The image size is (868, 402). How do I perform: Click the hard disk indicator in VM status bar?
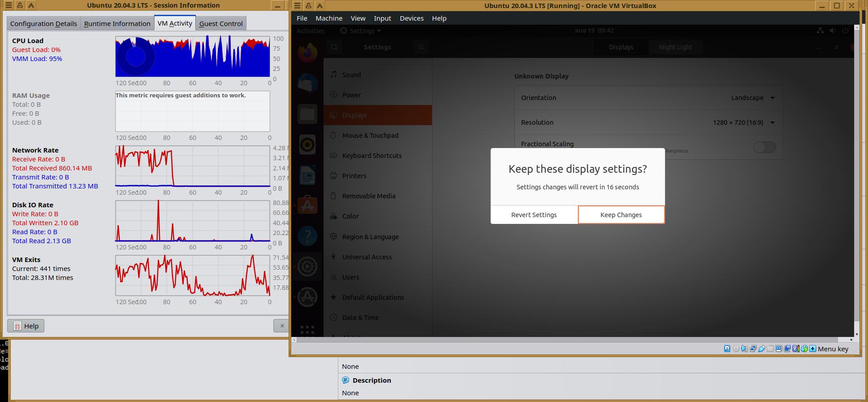point(727,349)
